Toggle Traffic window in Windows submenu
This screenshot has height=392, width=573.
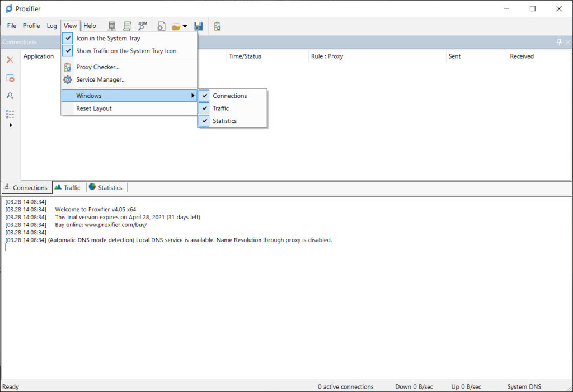click(x=232, y=108)
